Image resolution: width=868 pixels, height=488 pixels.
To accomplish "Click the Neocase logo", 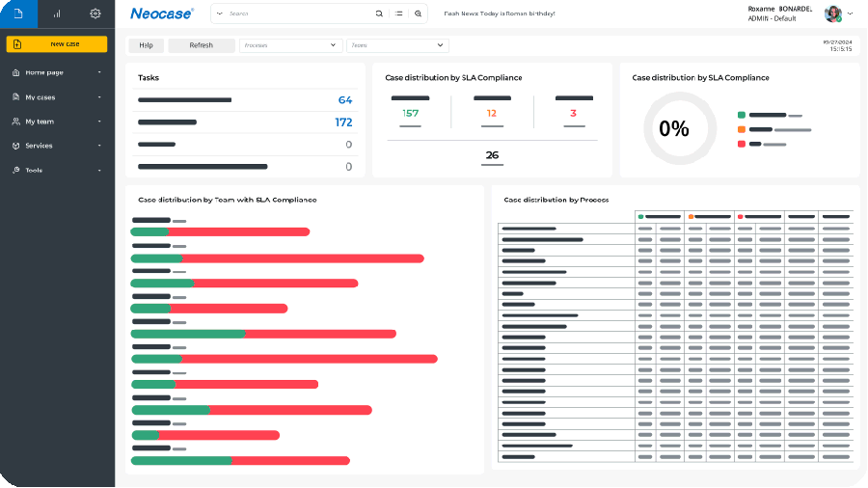I will (162, 14).
